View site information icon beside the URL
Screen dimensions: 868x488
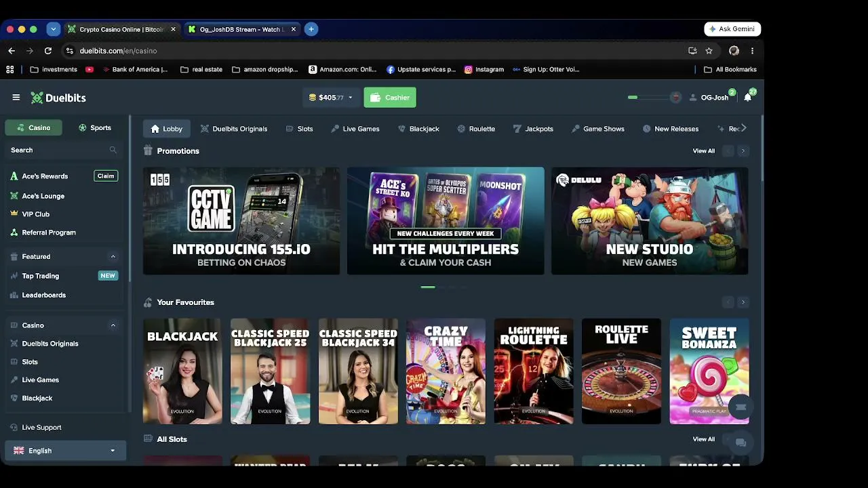tap(69, 51)
